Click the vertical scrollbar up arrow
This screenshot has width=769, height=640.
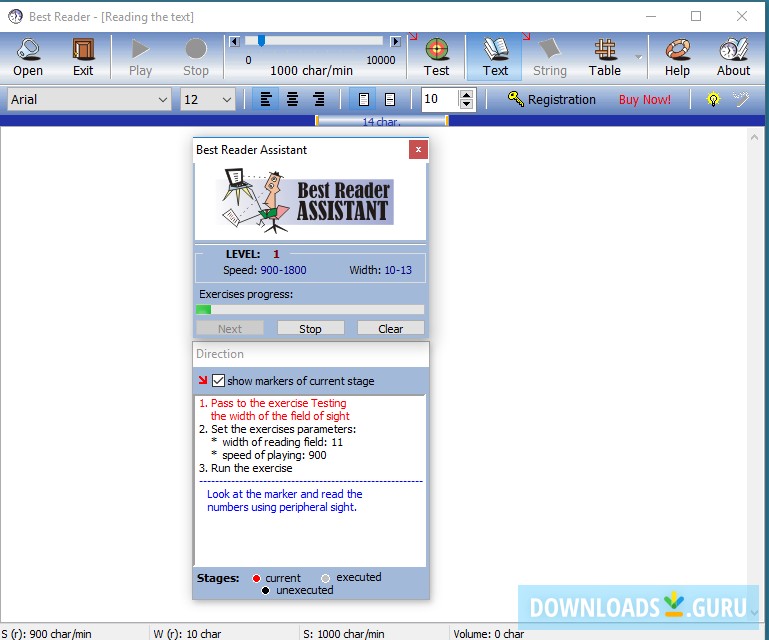[754, 138]
